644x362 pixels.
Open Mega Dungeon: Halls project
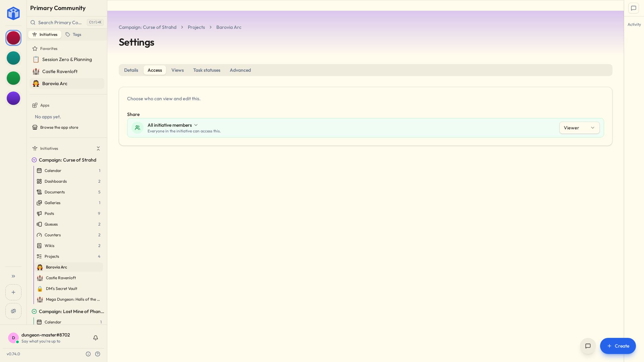[x=69, y=299]
